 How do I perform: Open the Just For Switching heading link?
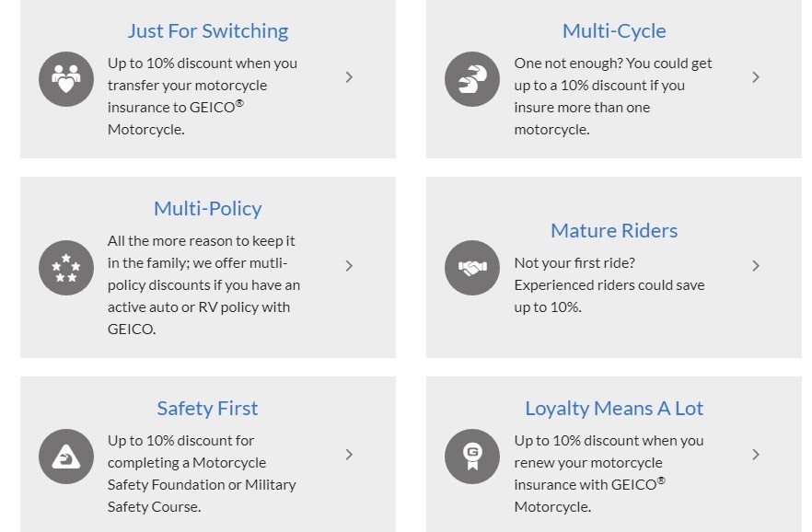point(208,31)
